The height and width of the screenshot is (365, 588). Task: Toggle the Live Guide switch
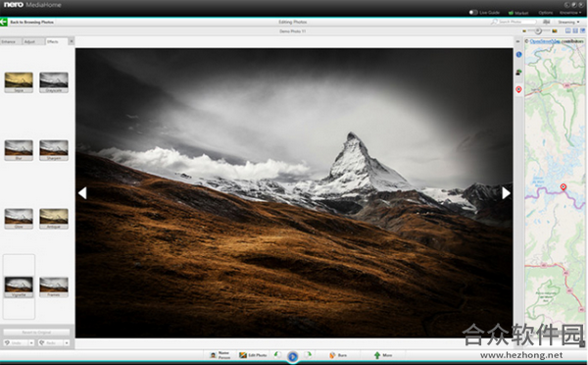coord(473,12)
